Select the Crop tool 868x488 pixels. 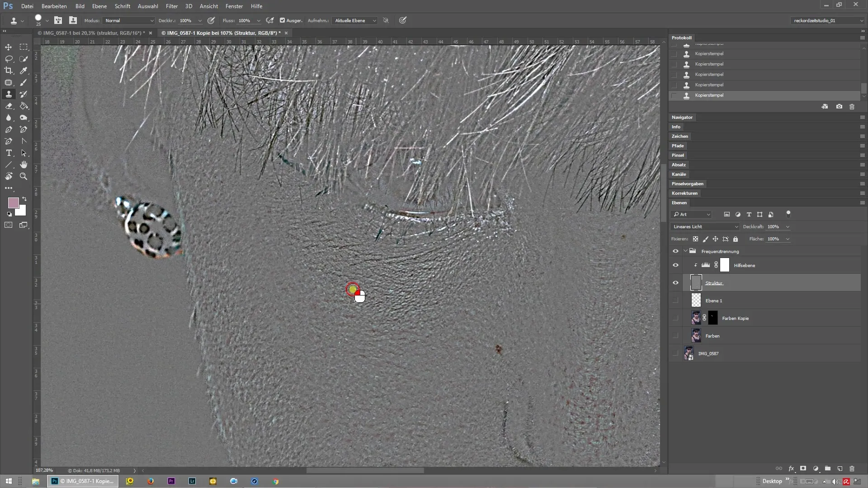click(x=9, y=70)
